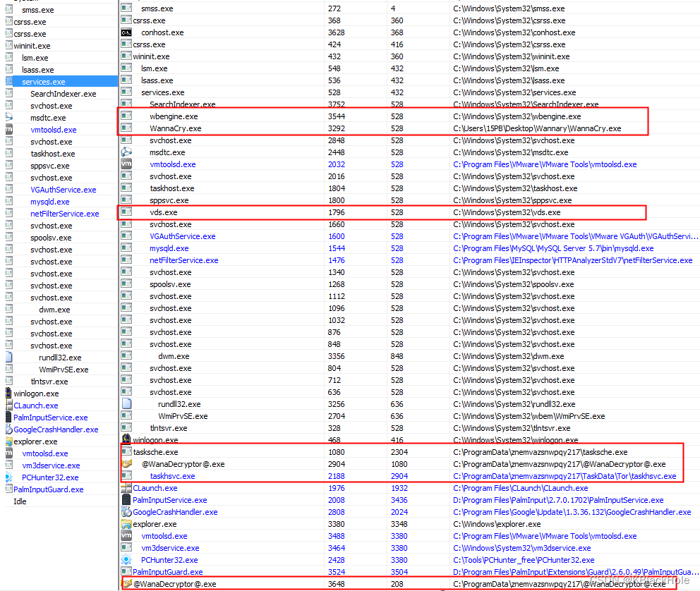Click the WannaCry.exe name in the table
Viewport: 700px width, 591px height.
[x=176, y=128]
